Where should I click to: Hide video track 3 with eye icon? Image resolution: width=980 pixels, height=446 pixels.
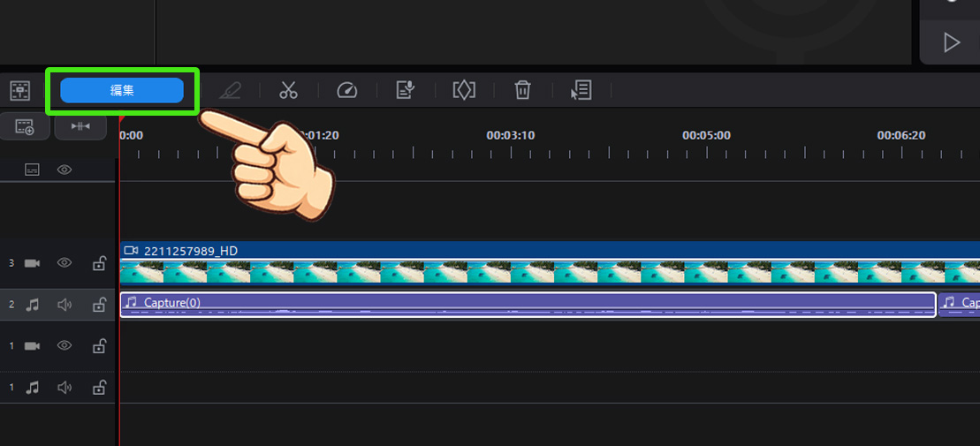(x=65, y=263)
